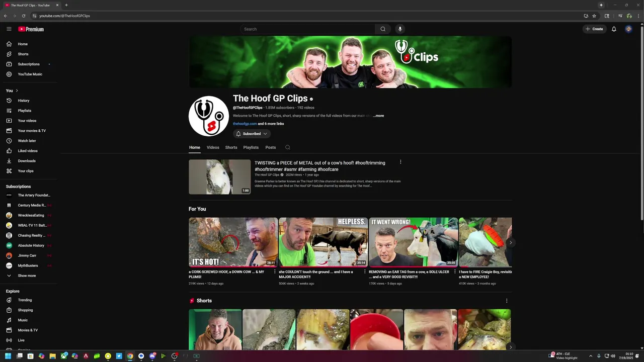Open Subscribed notification dropdown
This screenshot has height=362, width=644.
click(x=252, y=134)
